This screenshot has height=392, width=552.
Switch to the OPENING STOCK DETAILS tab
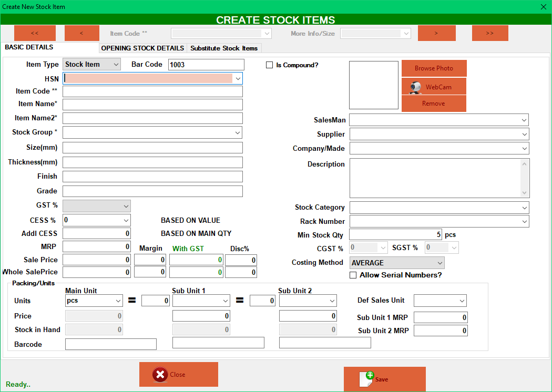pyautogui.click(x=142, y=47)
